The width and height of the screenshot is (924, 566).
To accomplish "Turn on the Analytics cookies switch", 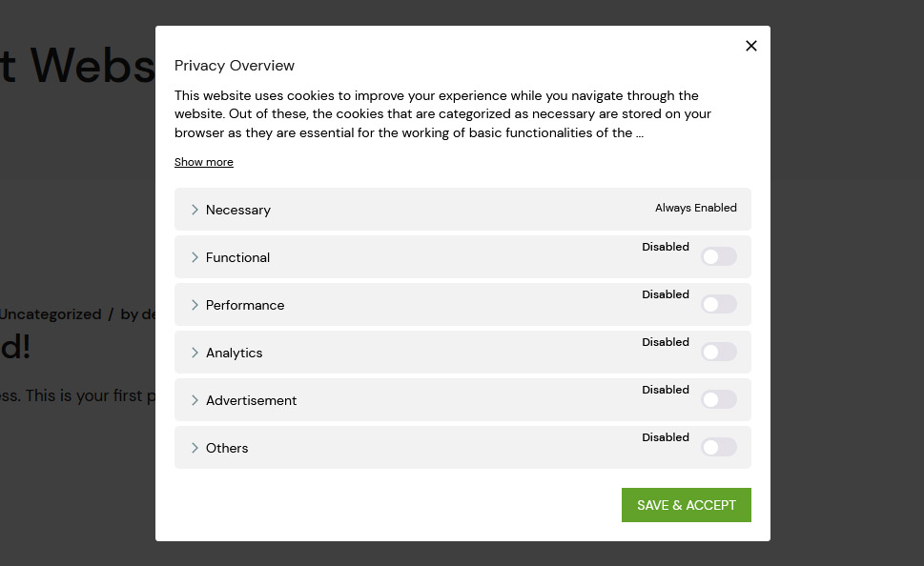I will tap(719, 352).
